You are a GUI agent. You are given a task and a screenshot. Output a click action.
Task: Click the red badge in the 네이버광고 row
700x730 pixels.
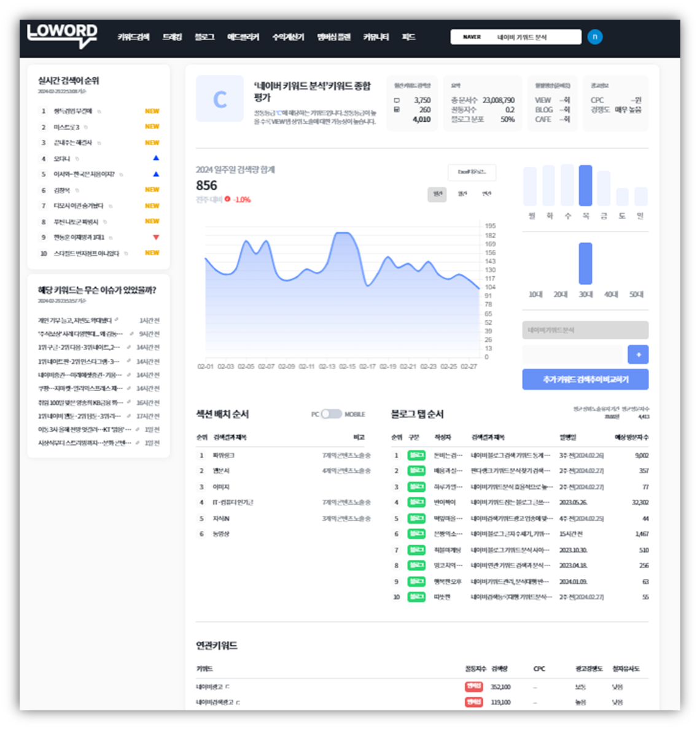click(x=473, y=686)
